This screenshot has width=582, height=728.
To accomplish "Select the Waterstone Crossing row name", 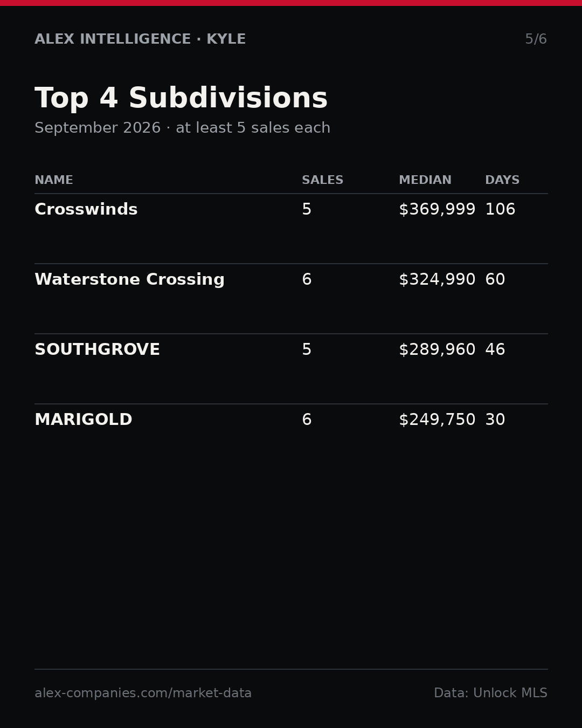I will (x=129, y=280).
